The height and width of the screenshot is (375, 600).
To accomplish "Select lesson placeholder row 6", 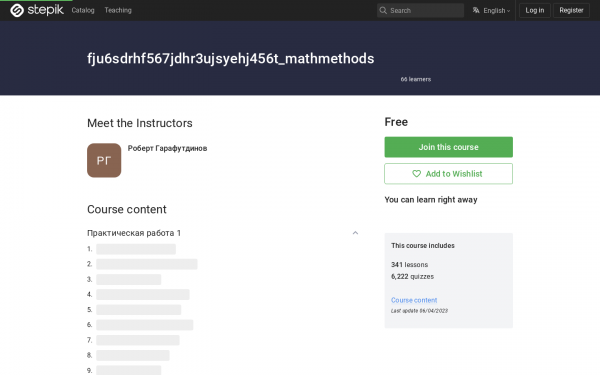I will tap(145, 325).
